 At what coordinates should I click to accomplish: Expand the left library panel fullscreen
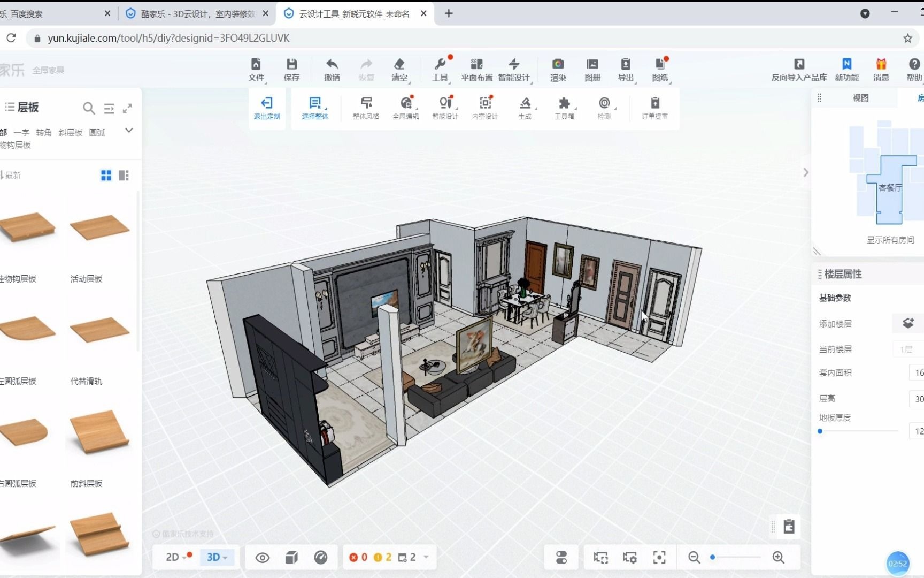click(x=127, y=108)
